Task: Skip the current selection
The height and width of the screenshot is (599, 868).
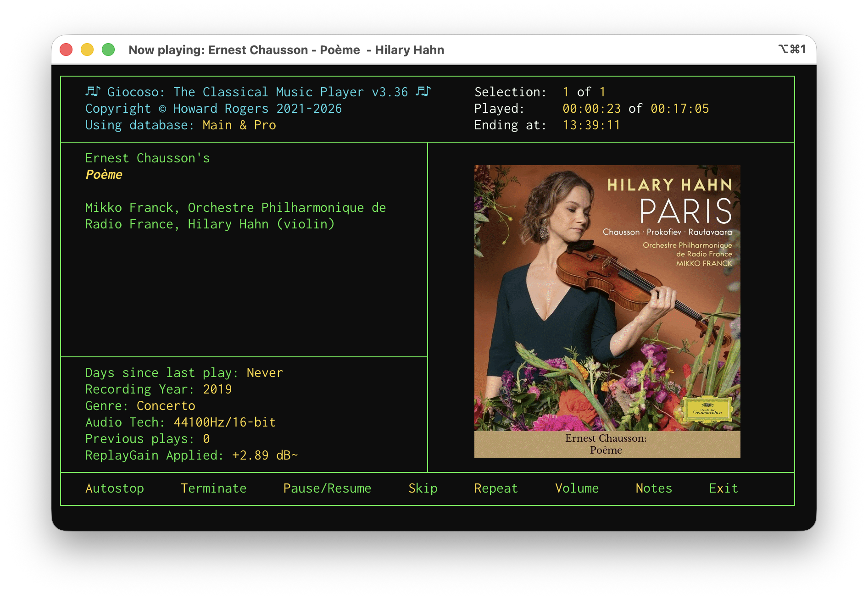Action: [x=423, y=488]
